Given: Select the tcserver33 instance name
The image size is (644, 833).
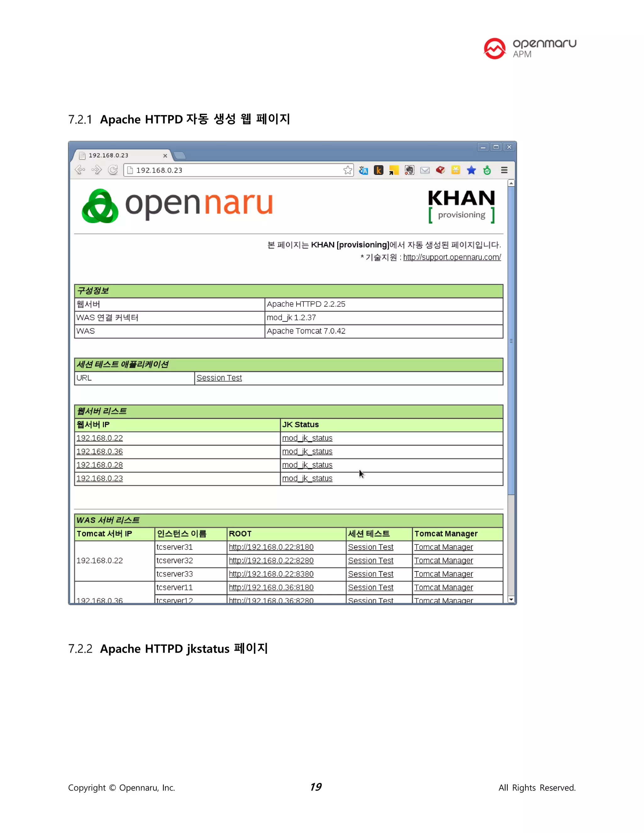Looking at the screenshot, I should point(174,574).
